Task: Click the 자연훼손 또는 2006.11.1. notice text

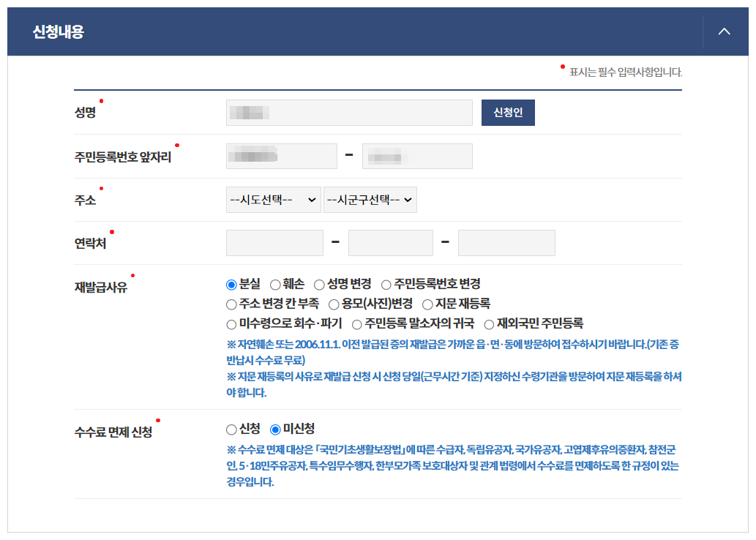Action: tap(453, 352)
